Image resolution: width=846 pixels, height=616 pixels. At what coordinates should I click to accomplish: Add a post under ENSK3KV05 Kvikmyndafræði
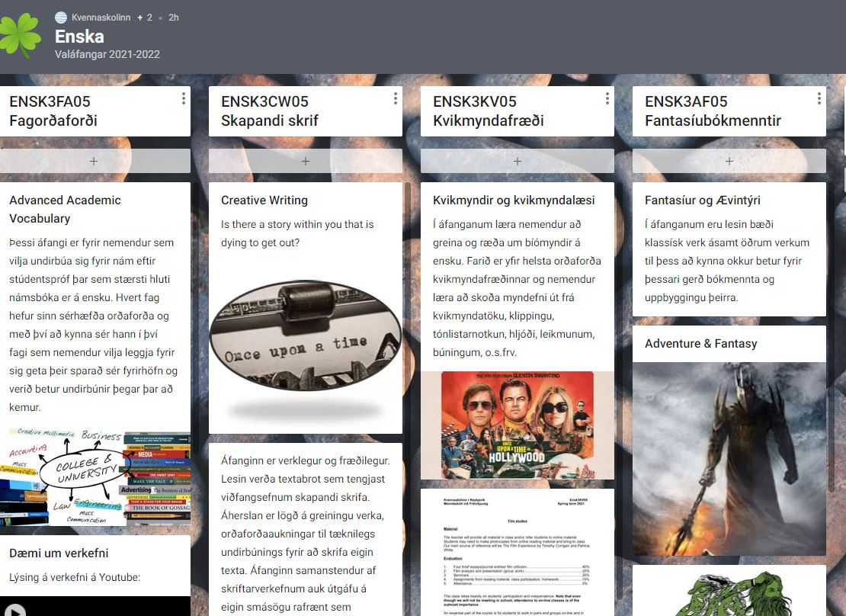[x=518, y=161]
